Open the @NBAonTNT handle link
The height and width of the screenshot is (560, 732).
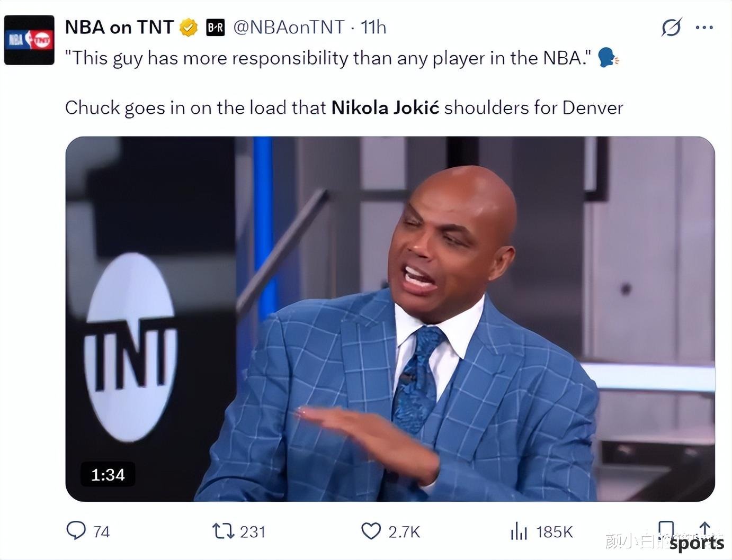pos(289,27)
